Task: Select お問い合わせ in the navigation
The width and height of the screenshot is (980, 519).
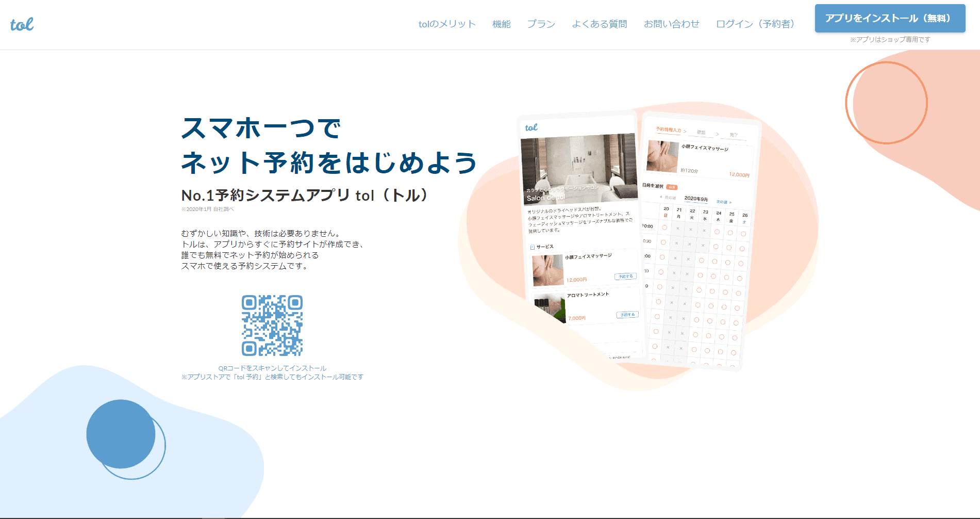Action: [x=671, y=24]
